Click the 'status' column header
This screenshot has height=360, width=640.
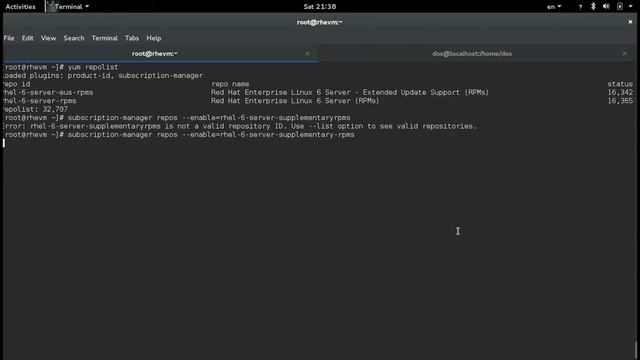[620, 84]
